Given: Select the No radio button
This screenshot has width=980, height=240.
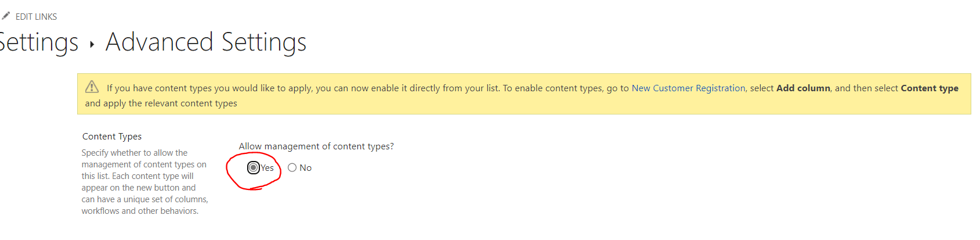Looking at the screenshot, I should (x=292, y=168).
